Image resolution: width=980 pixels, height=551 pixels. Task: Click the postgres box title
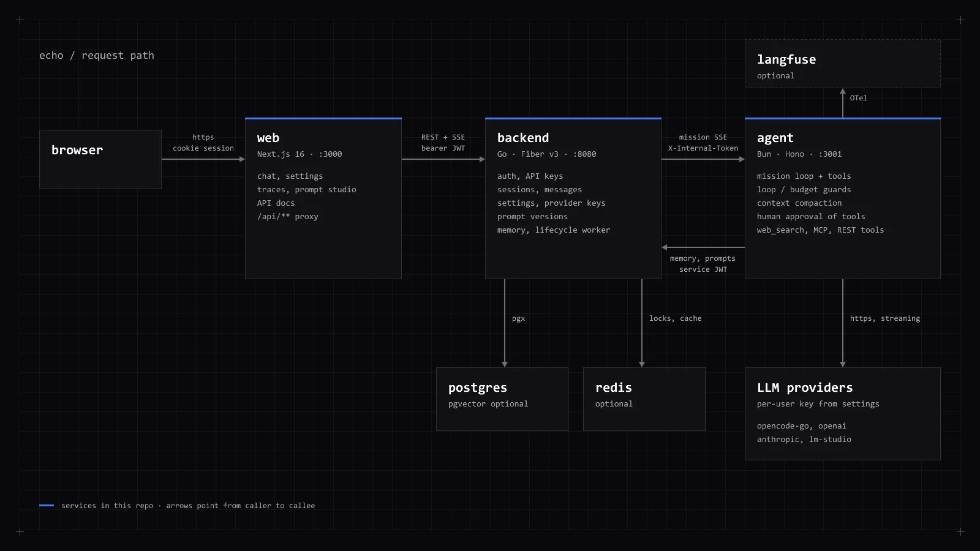(478, 388)
